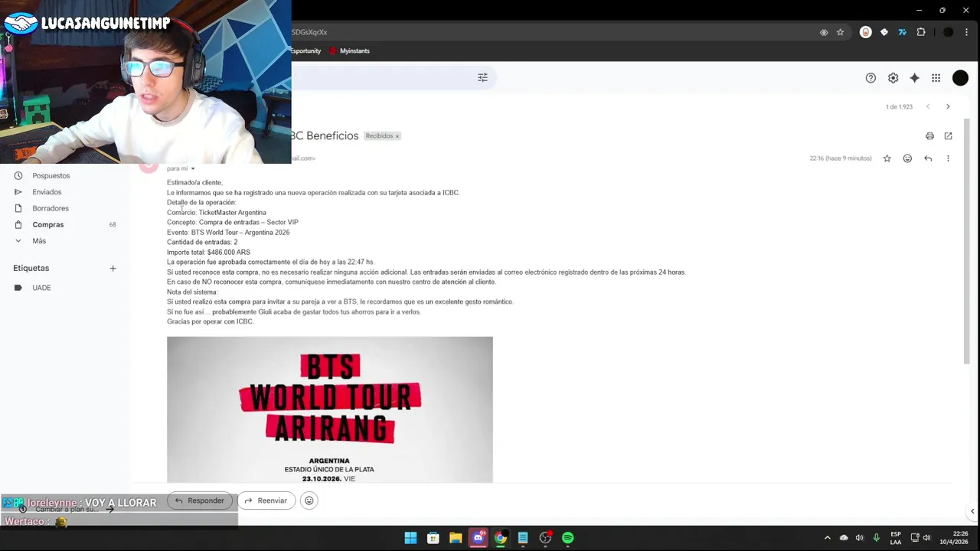This screenshot has width=980, height=551.
Task: Click the '22:16 (hace 9 minutos)' timestamp
Action: point(841,158)
